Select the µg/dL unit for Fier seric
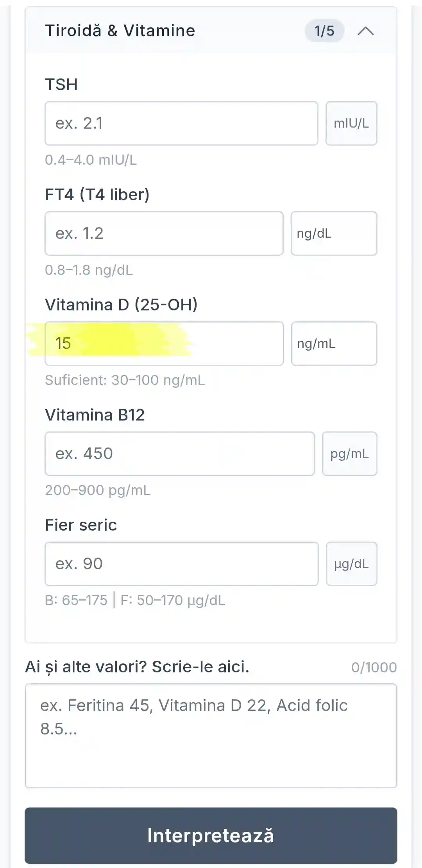Screen dimensions: 422x868 [351, 563]
